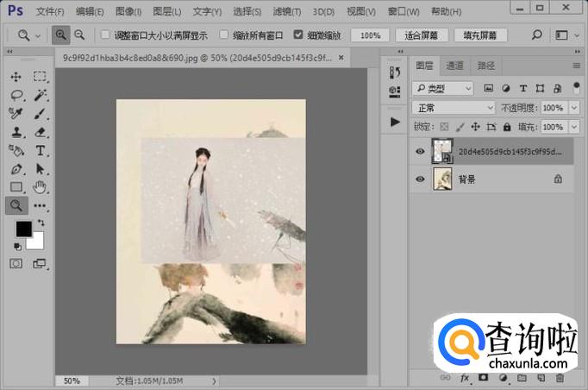588x390 pixels.
Task: Select the Eraser tool
Action: (x=40, y=132)
